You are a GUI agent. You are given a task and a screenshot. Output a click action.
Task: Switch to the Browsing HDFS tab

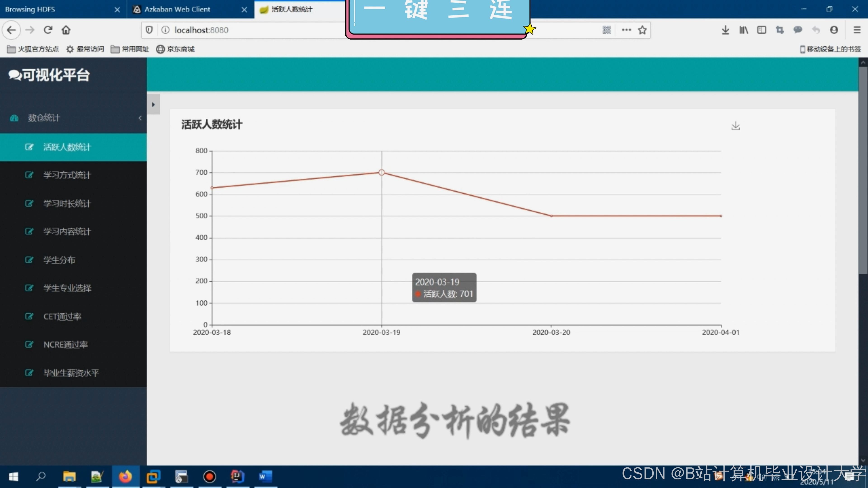(30, 9)
